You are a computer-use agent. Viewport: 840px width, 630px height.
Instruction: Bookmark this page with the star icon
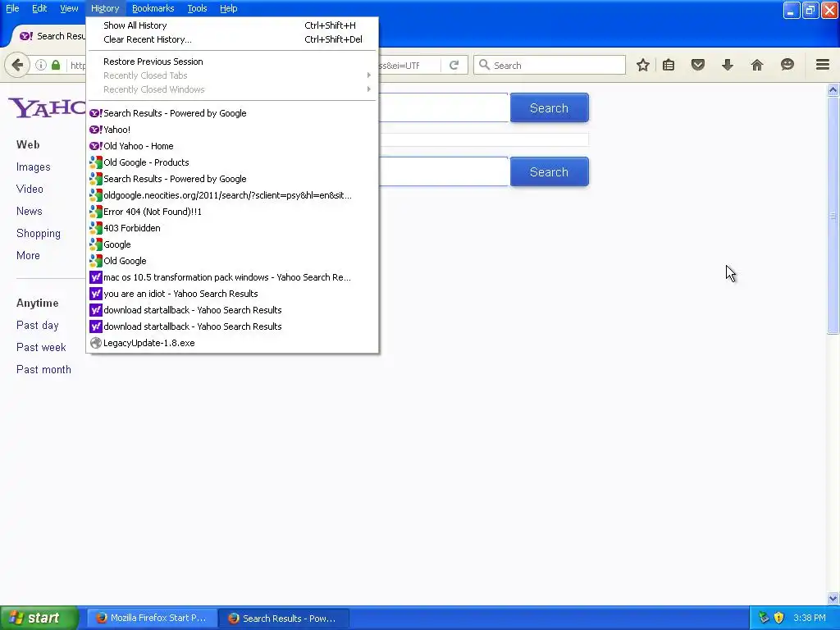[643, 66]
